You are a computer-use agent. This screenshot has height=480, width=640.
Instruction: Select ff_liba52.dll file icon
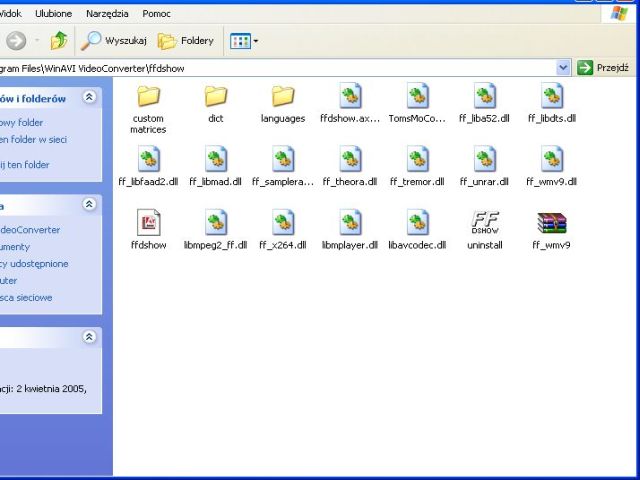(484, 96)
